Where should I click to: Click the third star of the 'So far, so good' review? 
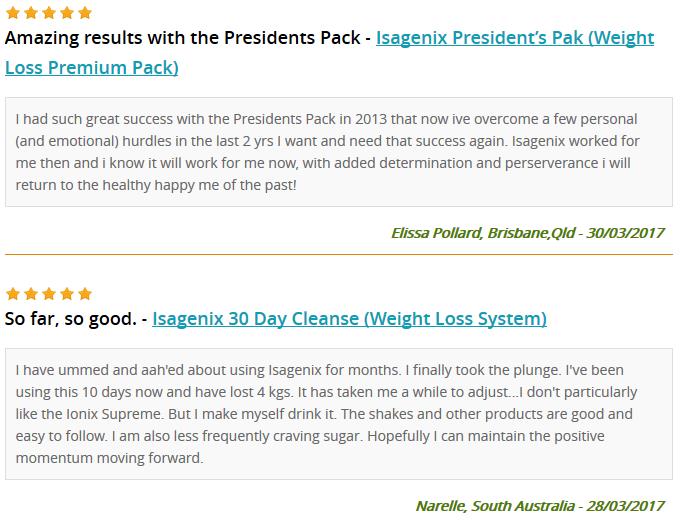pyautogui.click(x=49, y=294)
